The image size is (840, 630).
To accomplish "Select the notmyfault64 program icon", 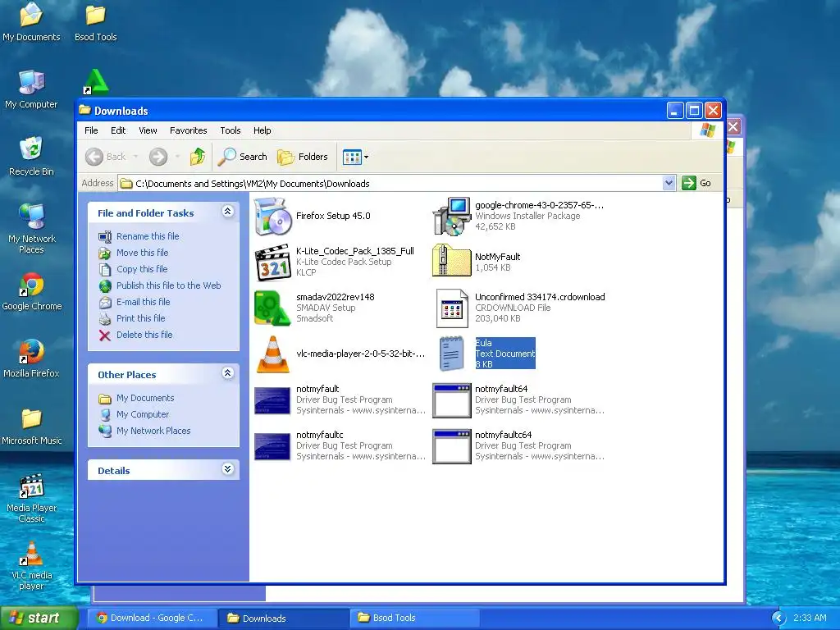I will 452,400.
